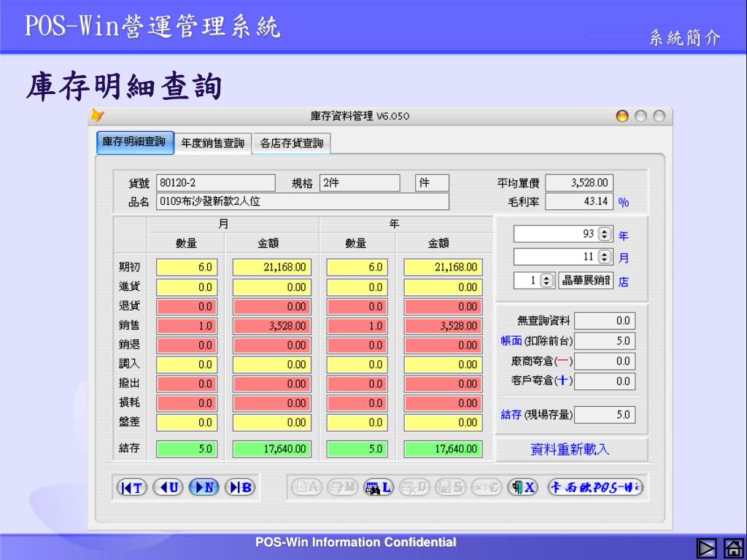Reload data via 資料重新載入
Image resolution: width=747 pixels, height=560 pixels.
coord(570,449)
